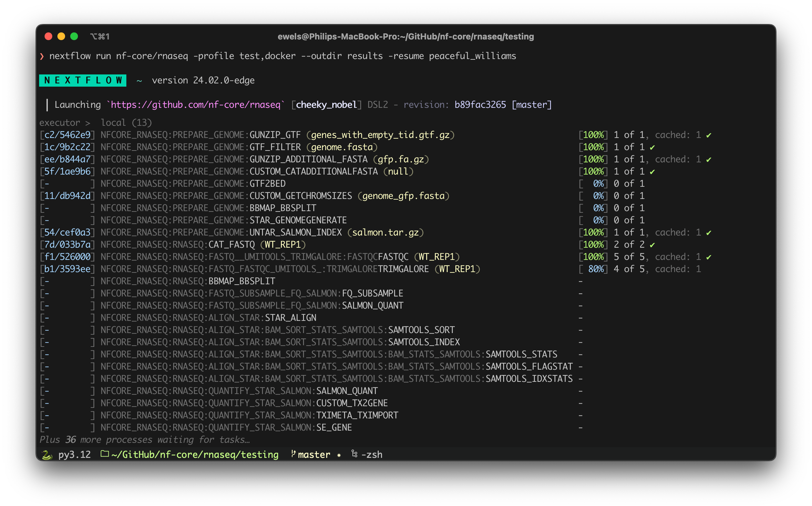Viewport: 812px width, 506px height.
Task: Expand the Plus 36 more processes line
Action: pos(145,439)
